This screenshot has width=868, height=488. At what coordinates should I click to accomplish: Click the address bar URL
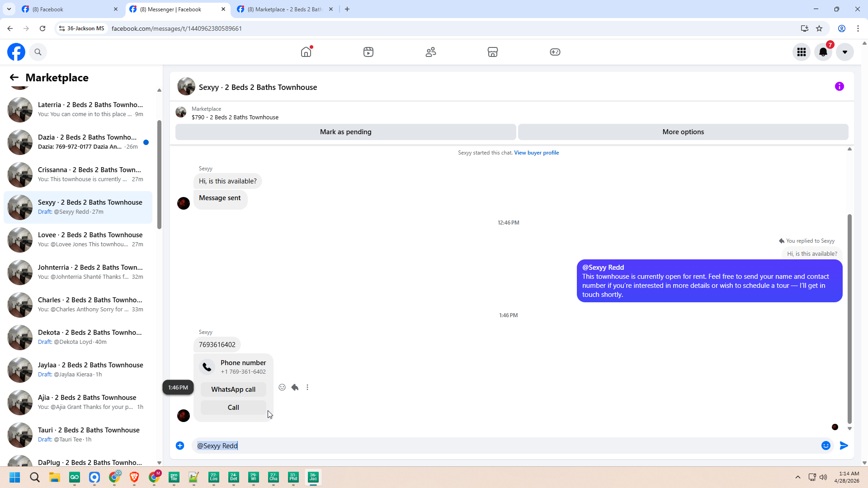coord(177,28)
